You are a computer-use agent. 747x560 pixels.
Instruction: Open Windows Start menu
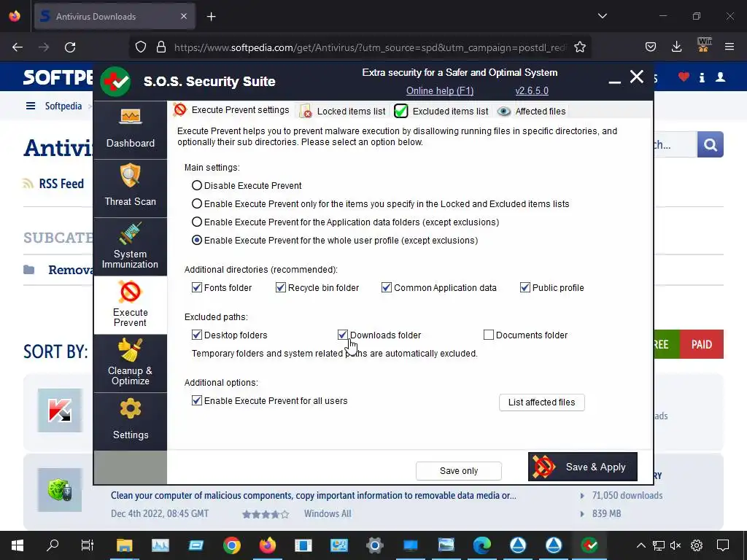coord(18,545)
